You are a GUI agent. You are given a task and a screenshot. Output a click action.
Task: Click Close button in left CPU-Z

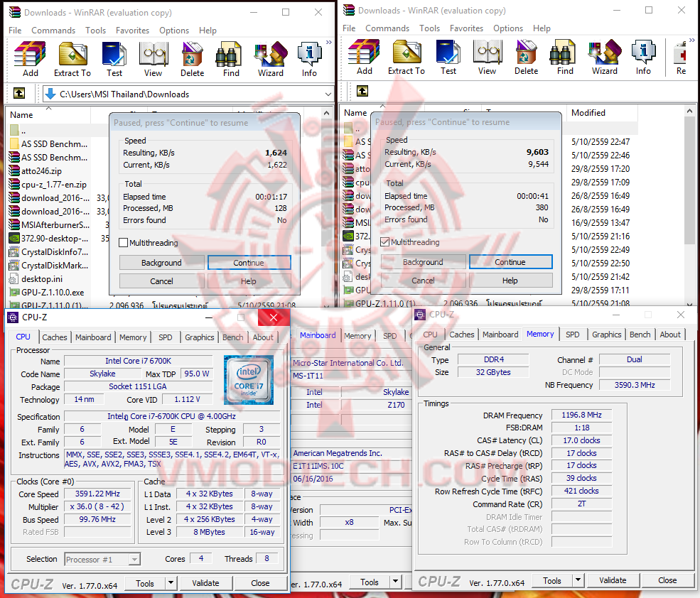pyautogui.click(x=260, y=583)
